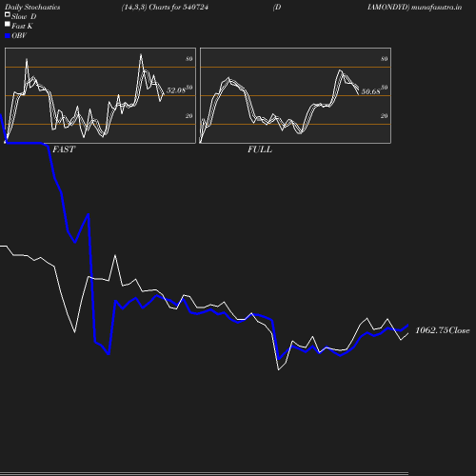Click the 20 axis label in FAST chart
This screenshot has width=476, height=476.
189,116
